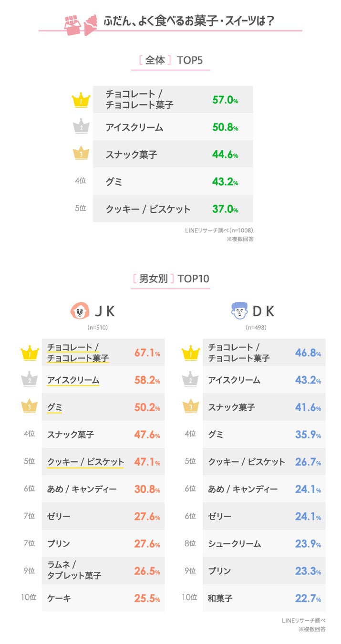The width and height of the screenshot is (341, 644).
Task: Click the bronze crown beside JK グミ
Action: (30, 407)
